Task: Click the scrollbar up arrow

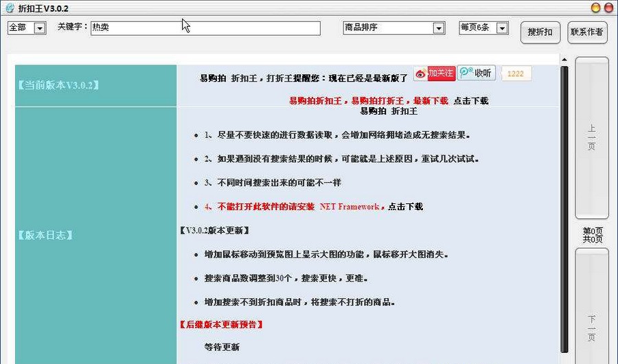Action: pos(564,60)
